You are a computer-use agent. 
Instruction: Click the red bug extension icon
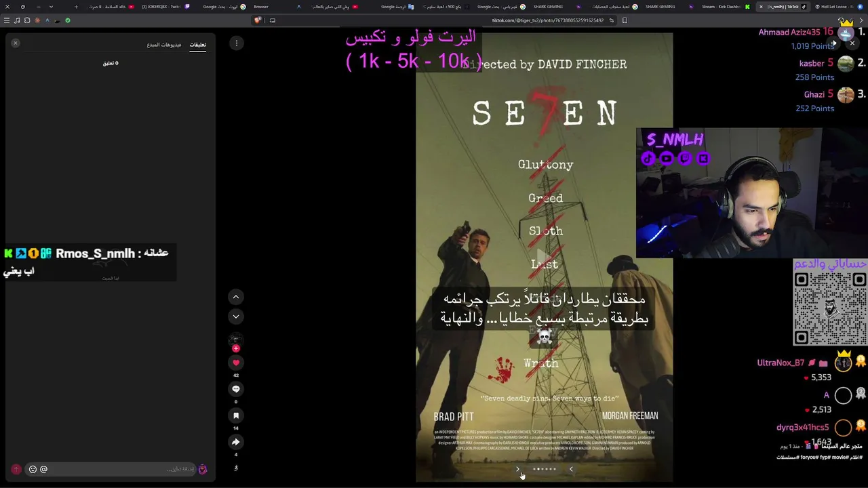pyautogui.click(x=37, y=20)
